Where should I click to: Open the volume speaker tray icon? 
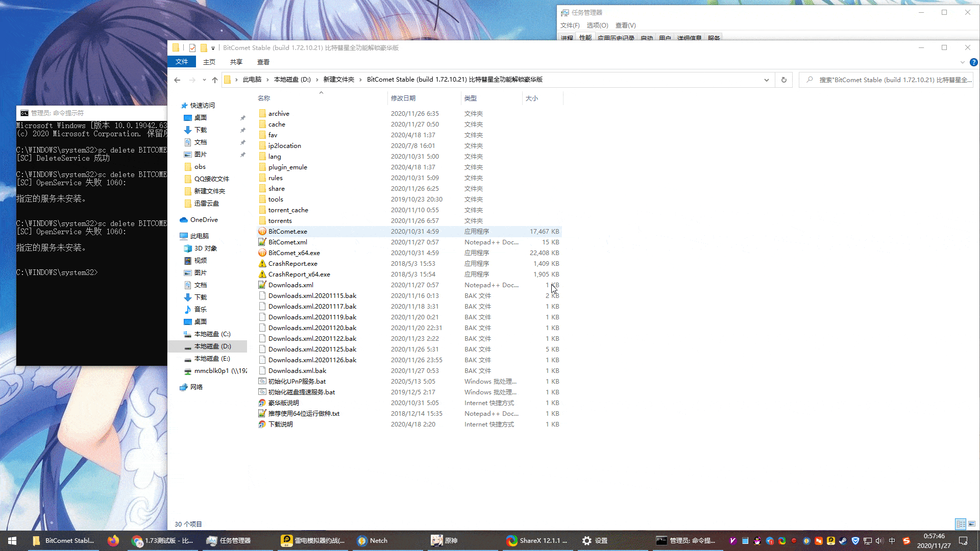879,541
